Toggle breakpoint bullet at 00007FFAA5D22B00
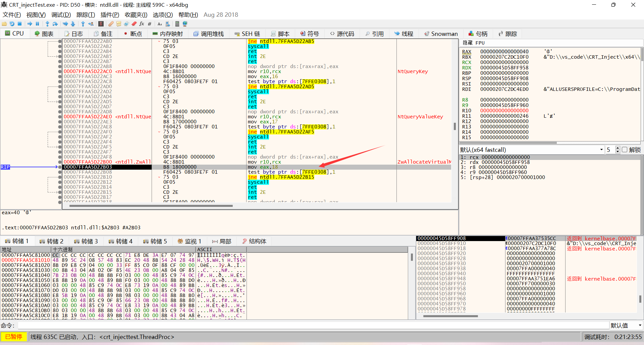The image size is (644, 345). point(60,162)
